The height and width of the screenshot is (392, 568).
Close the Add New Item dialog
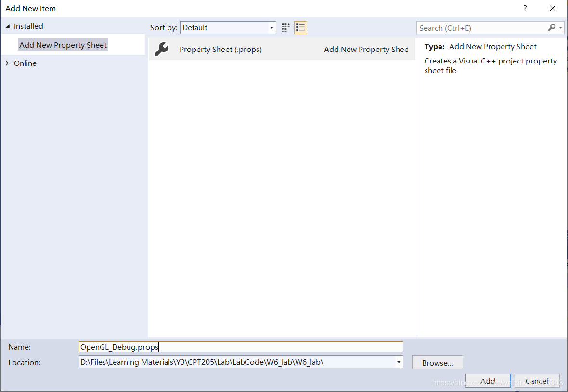point(553,8)
